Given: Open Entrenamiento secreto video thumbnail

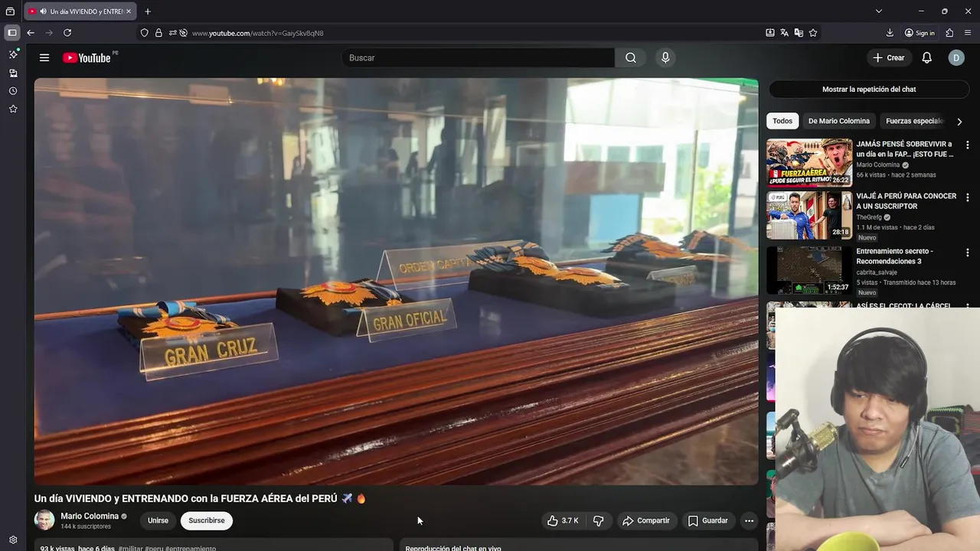Looking at the screenshot, I should pyautogui.click(x=809, y=270).
